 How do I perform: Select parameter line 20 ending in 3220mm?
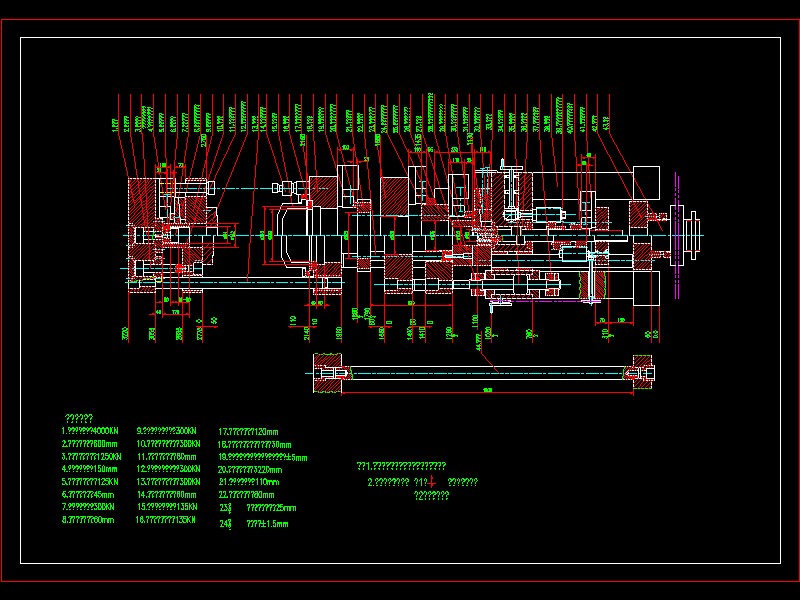(250, 470)
